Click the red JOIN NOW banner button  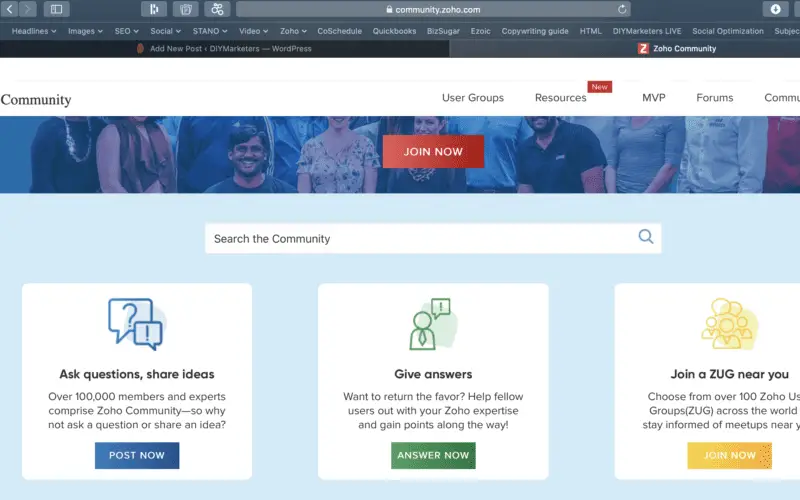pos(433,152)
